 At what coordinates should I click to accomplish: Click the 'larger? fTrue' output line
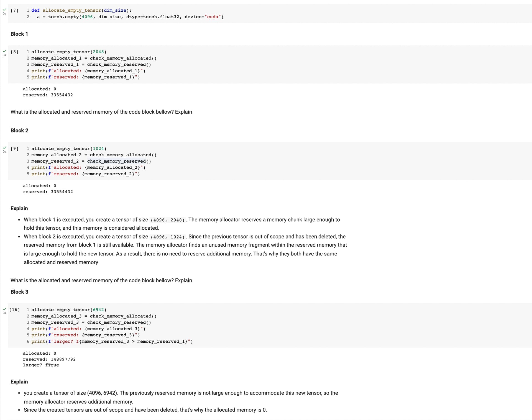41,365
